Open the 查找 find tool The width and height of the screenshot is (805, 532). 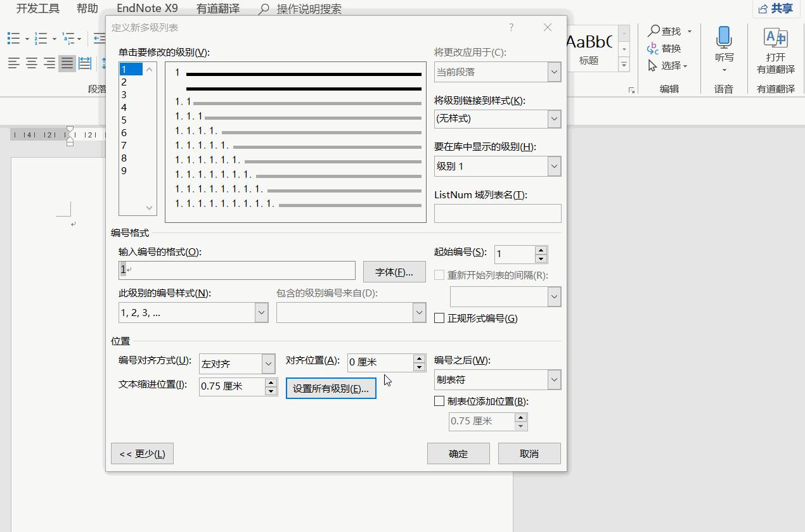(666, 30)
